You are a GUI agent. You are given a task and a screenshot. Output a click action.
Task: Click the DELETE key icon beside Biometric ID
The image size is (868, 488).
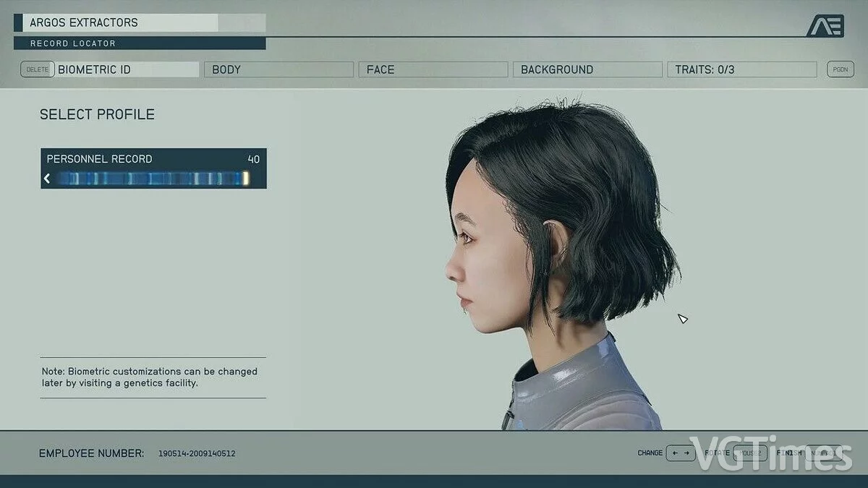coord(37,69)
